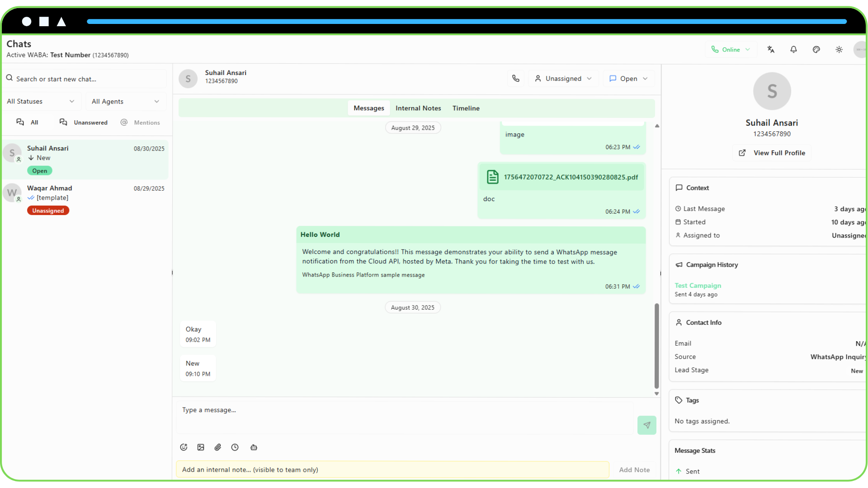Expand the All Statuses filter
The height and width of the screenshot is (488, 868).
click(x=42, y=102)
